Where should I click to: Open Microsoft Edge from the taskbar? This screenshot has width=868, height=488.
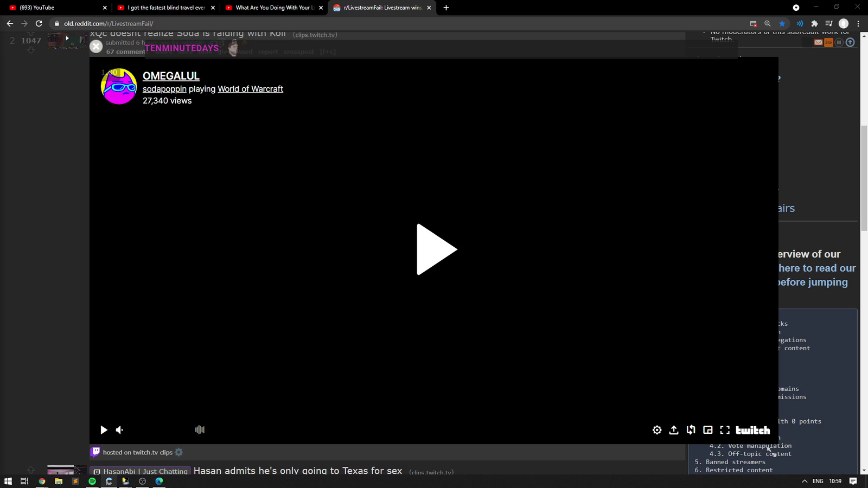coord(159,481)
